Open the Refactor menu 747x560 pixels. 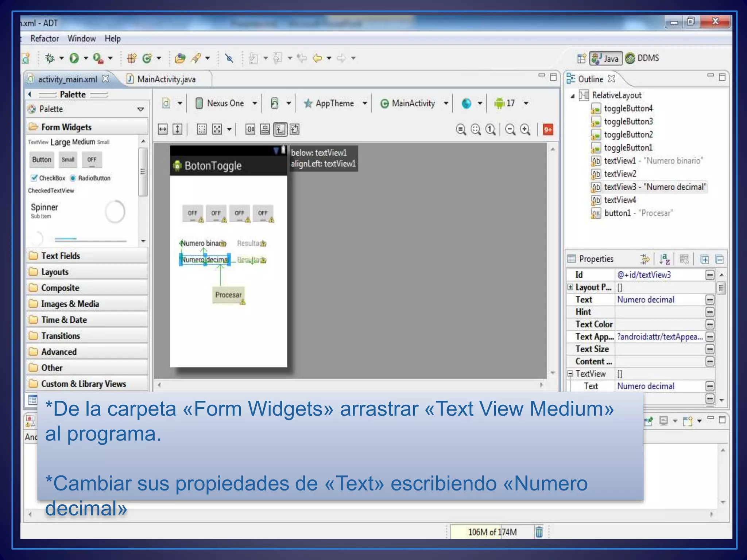(x=44, y=38)
